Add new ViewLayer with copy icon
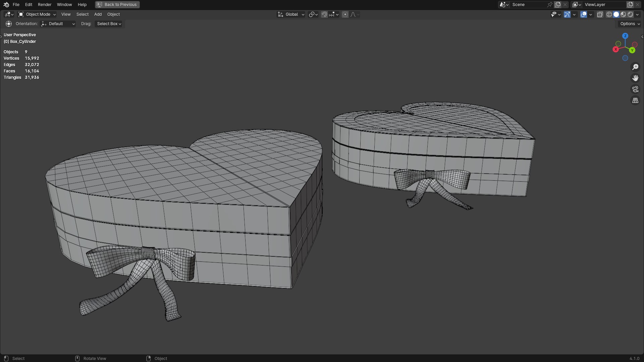Image resolution: width=644 pixels, height=362 pixels. tap(630, 5)
